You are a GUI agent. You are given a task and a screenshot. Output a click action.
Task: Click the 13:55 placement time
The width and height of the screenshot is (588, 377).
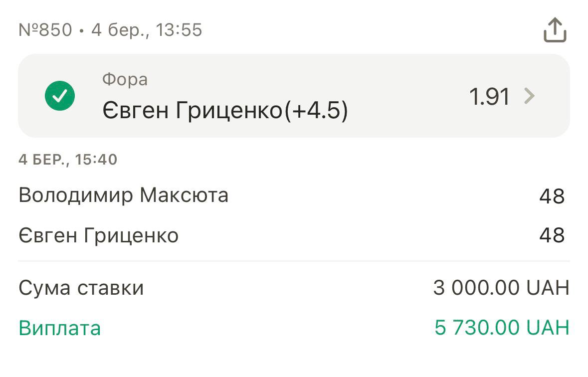(179, 30)
